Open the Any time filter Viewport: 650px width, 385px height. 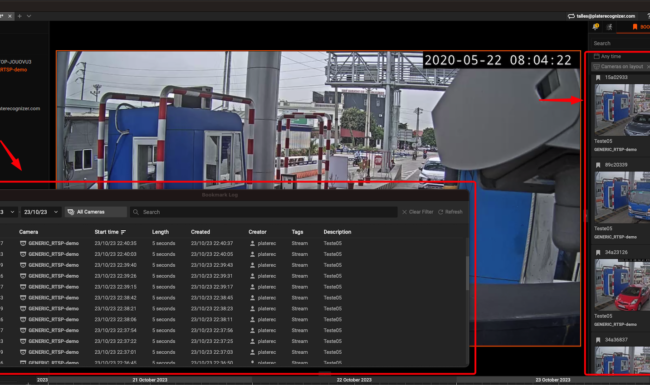[x=608, y=56]
